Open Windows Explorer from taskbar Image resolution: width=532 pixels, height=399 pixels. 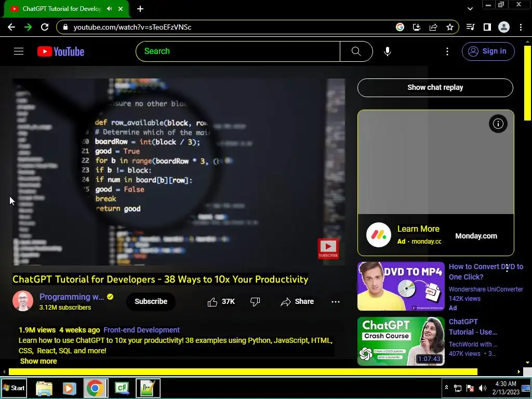point(44,388)
